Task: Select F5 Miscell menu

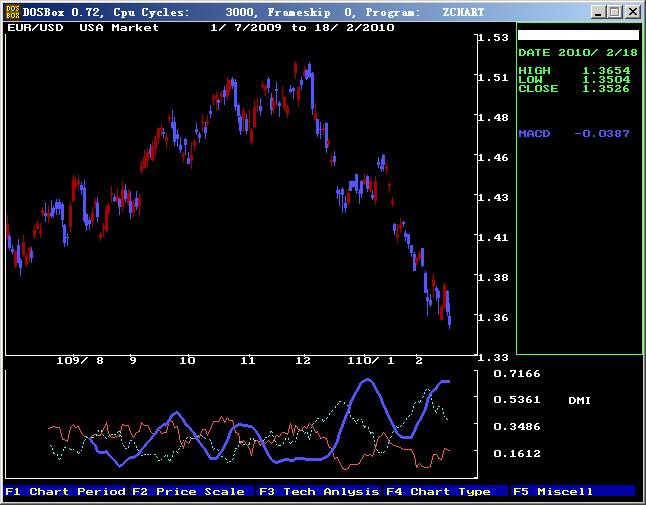Action: point(573,491)
